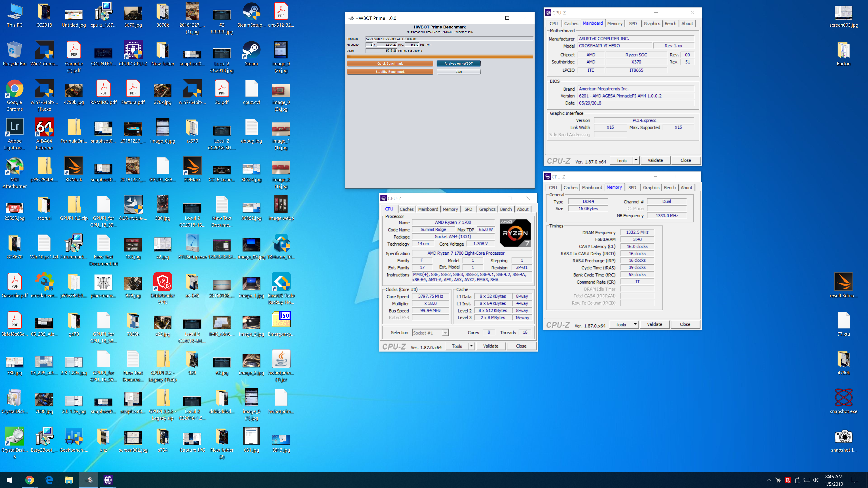
Task: Expand Tools dropdown arrow in CPU window
Action: tap(471, 346)
